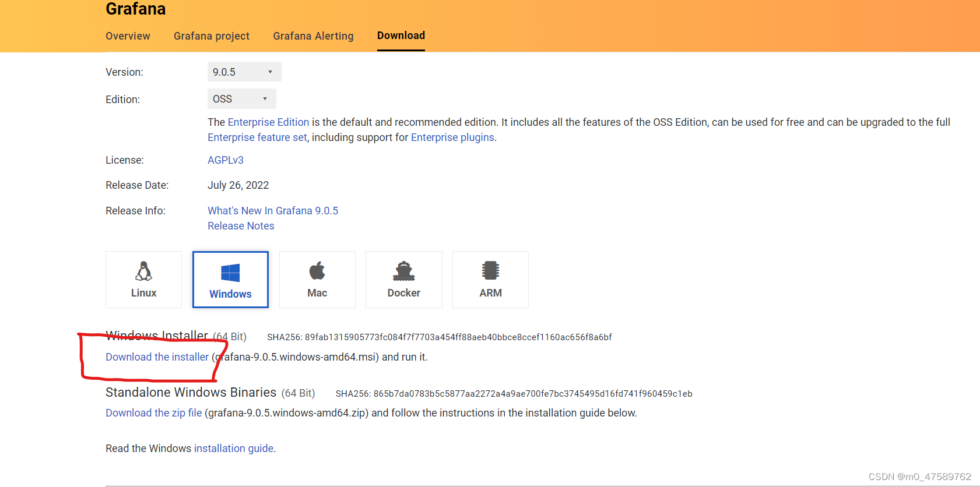Image resolution: width=980 pixels, height=487 pixels.
Task: Open the Release Notes link
Action: pos(241,226)
